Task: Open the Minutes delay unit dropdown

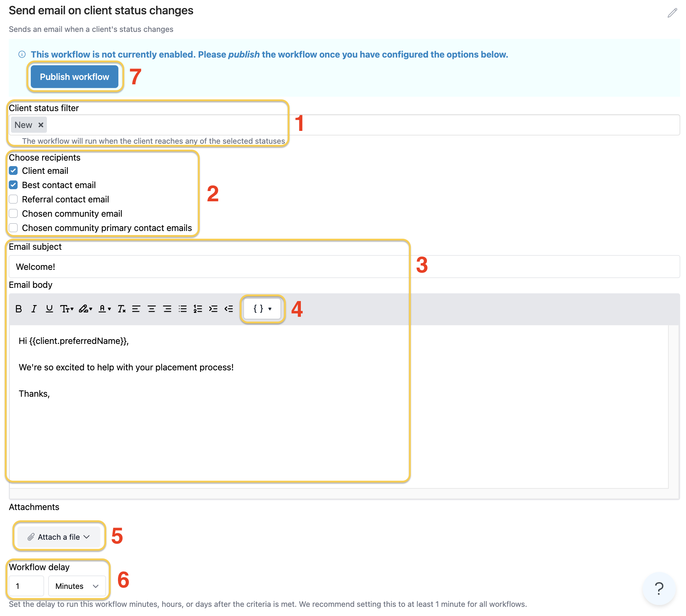Action: [77, 586]
